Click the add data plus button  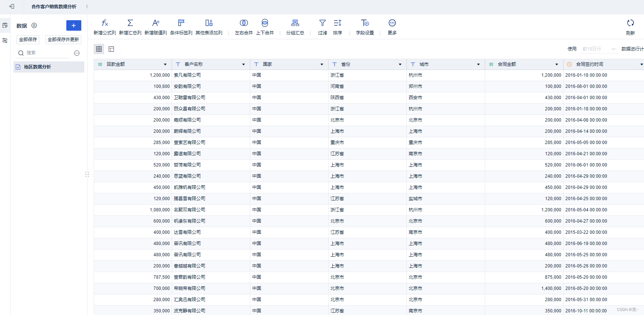(x=74, y=25)
